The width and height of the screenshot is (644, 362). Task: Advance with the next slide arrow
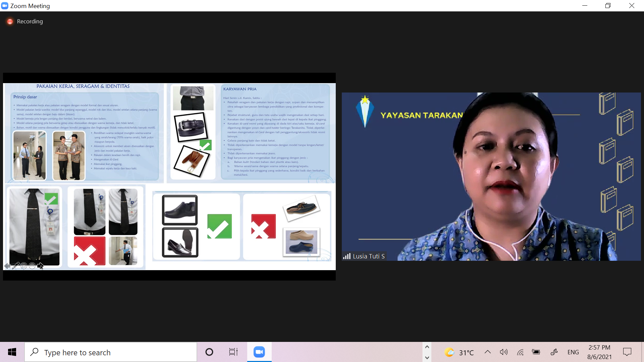40,266
